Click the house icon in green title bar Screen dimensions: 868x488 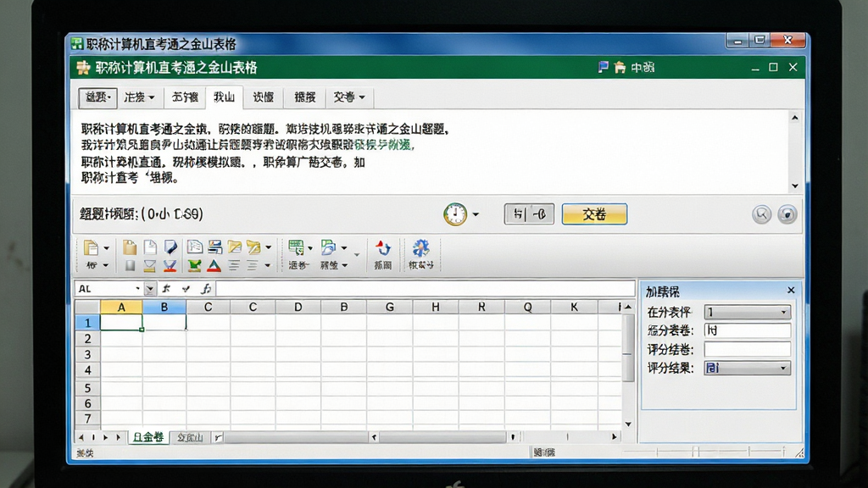tap(620, 68)
